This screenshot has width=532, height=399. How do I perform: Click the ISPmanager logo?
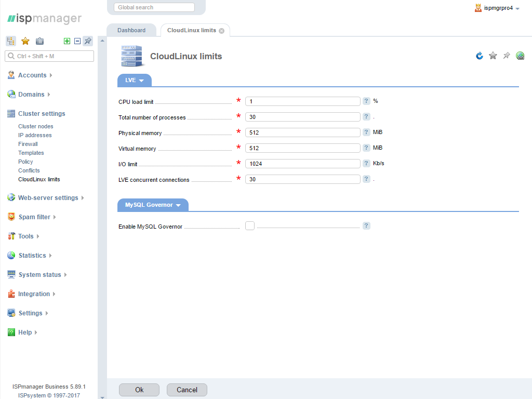[45, 18]
